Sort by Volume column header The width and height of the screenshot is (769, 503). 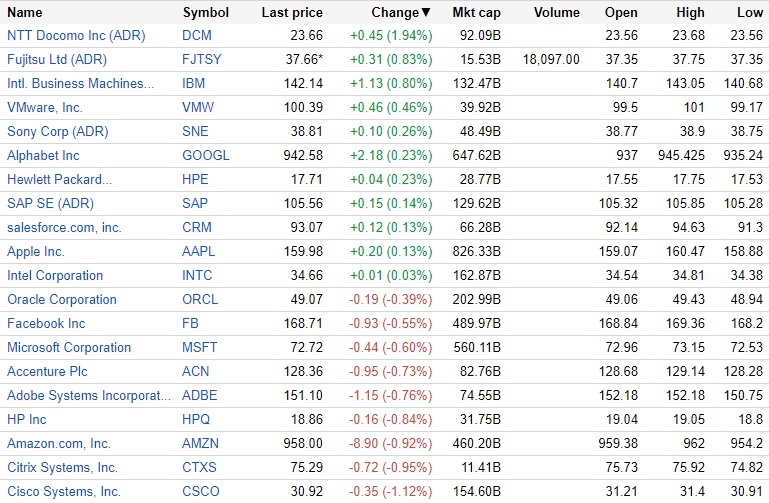pos(556,13)
